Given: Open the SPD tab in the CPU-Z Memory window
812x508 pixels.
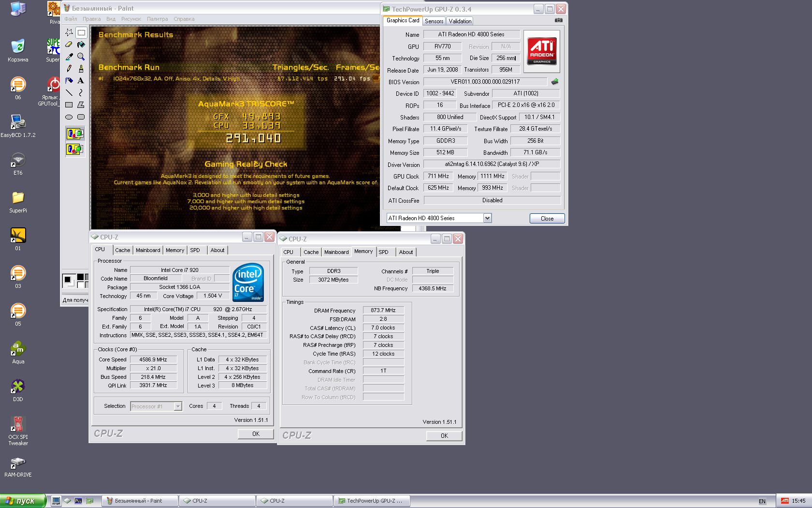Looking at the screenshot, I should (x=383, y=252).
